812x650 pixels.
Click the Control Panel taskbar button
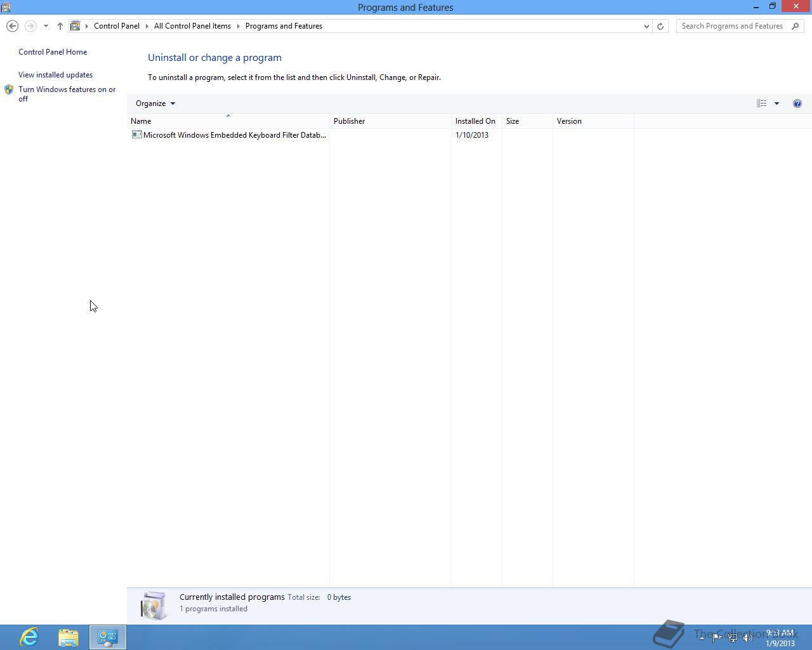click(108, 637)
